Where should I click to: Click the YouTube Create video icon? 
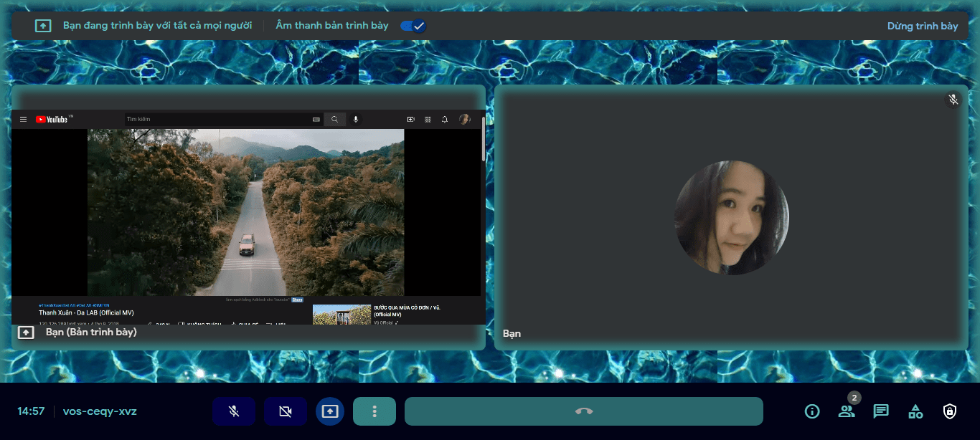[410, 119]
